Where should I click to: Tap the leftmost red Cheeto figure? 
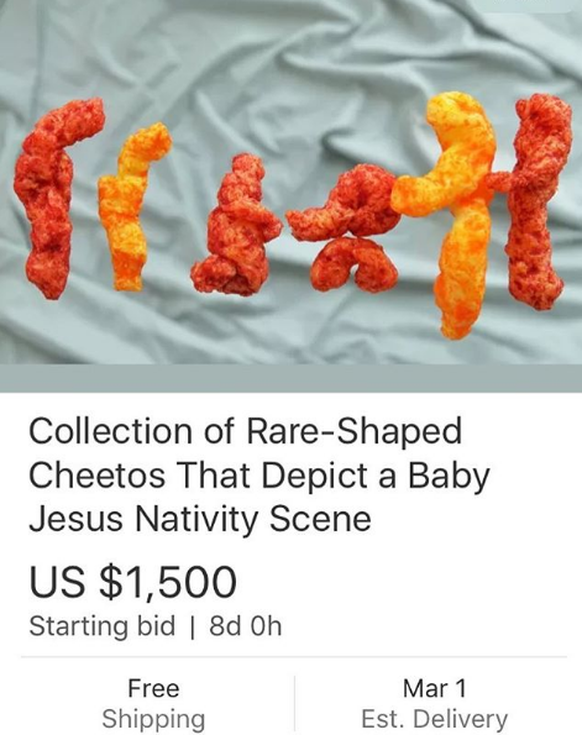click(x=52, y=199)
